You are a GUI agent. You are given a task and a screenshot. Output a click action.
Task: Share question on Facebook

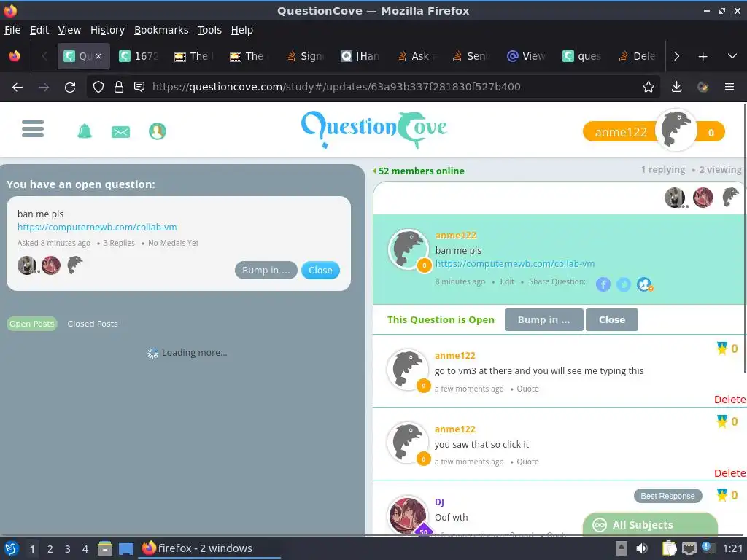point(603,284)
